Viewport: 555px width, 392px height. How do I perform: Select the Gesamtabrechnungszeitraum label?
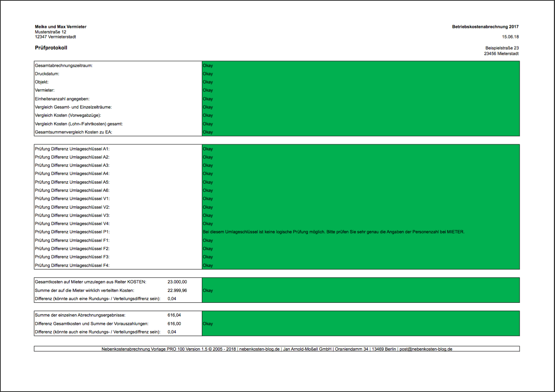click(x=64, y=66)
